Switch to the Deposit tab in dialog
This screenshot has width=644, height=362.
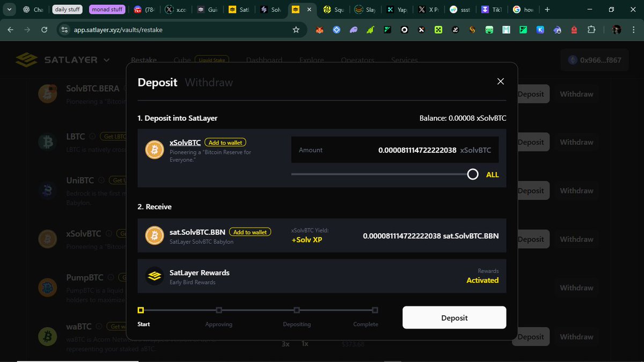coord(157,83)
